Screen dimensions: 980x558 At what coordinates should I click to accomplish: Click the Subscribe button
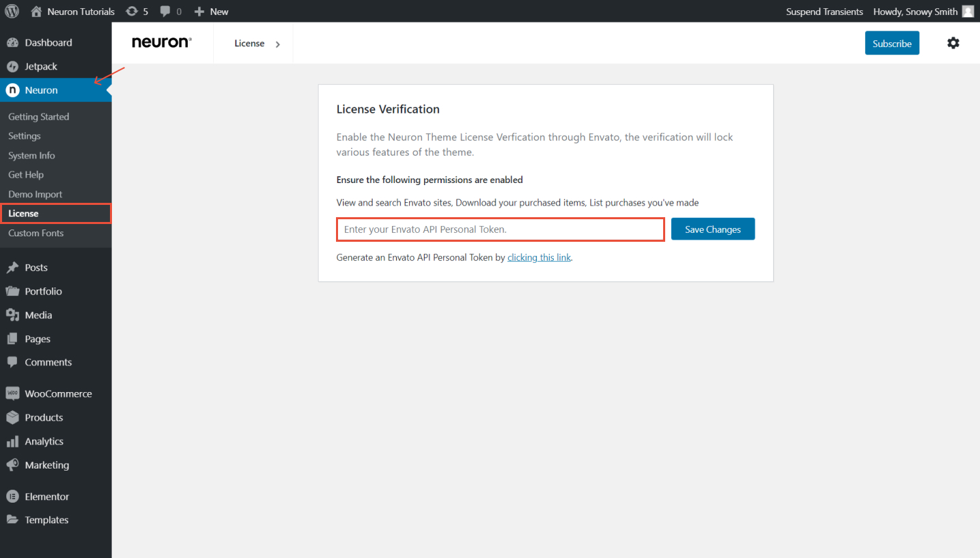(892, 43)
